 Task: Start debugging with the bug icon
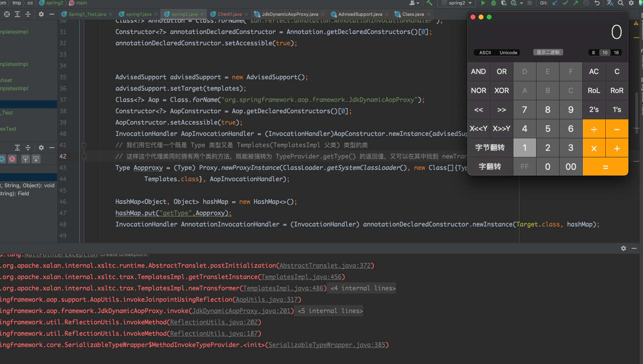pos(493,3)
